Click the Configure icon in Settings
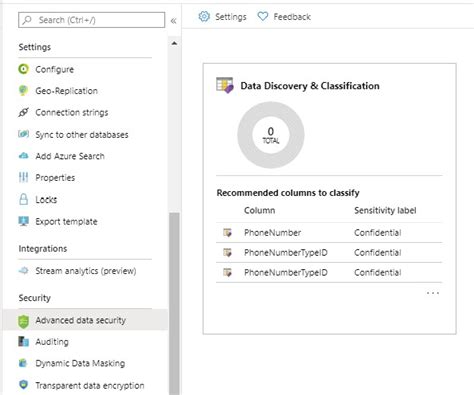This screenshot has height=395, width=474. coord(23,69)
